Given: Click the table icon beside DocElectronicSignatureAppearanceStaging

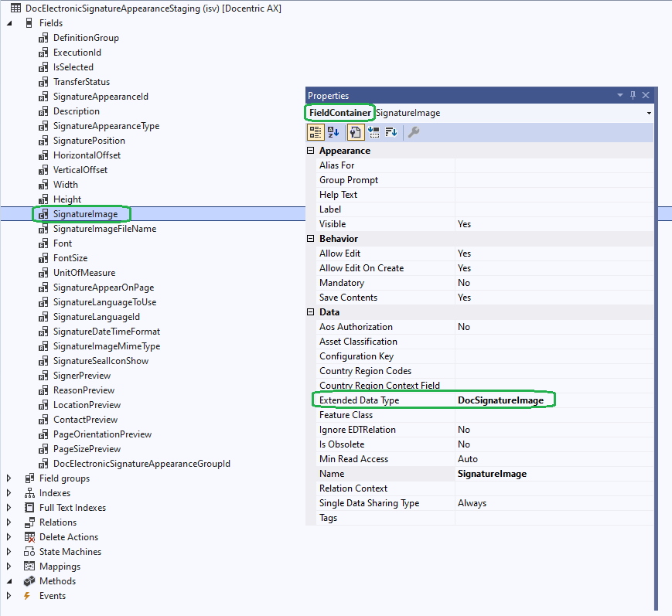Looking at the screenshot, I should [15, 9].
